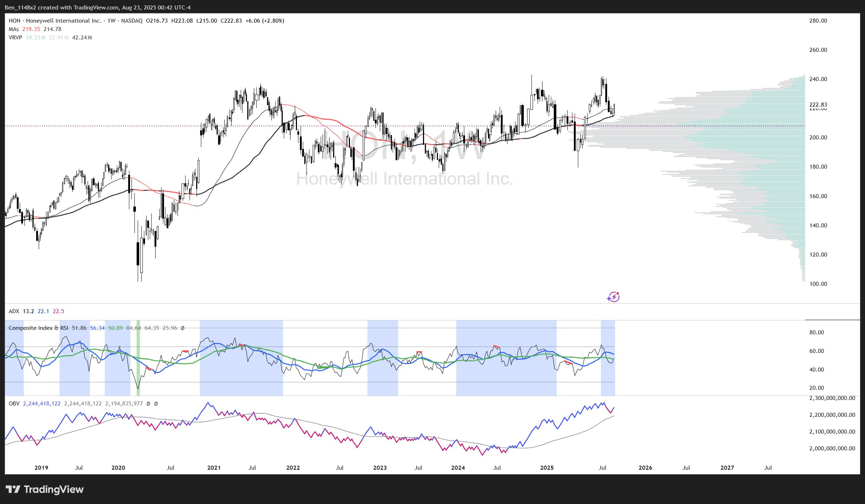Click the 2,300,000,000.00 OBV axis label

point(832,398)
